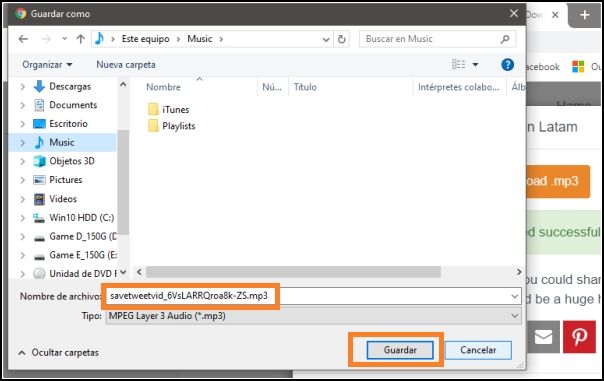The image size is (604, 381).
Task: Expand the Win10 HDD (C:) node
Action: pos(22,218)
